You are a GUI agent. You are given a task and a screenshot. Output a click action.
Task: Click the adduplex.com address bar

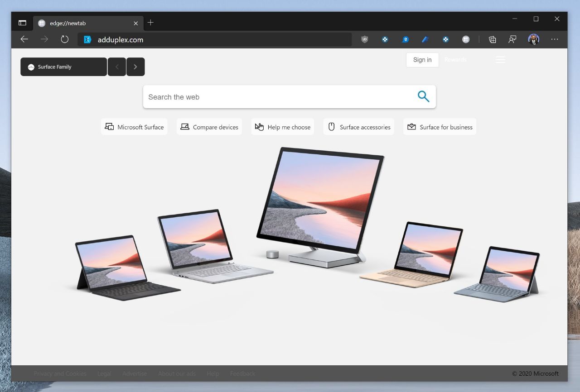(215, 39)
